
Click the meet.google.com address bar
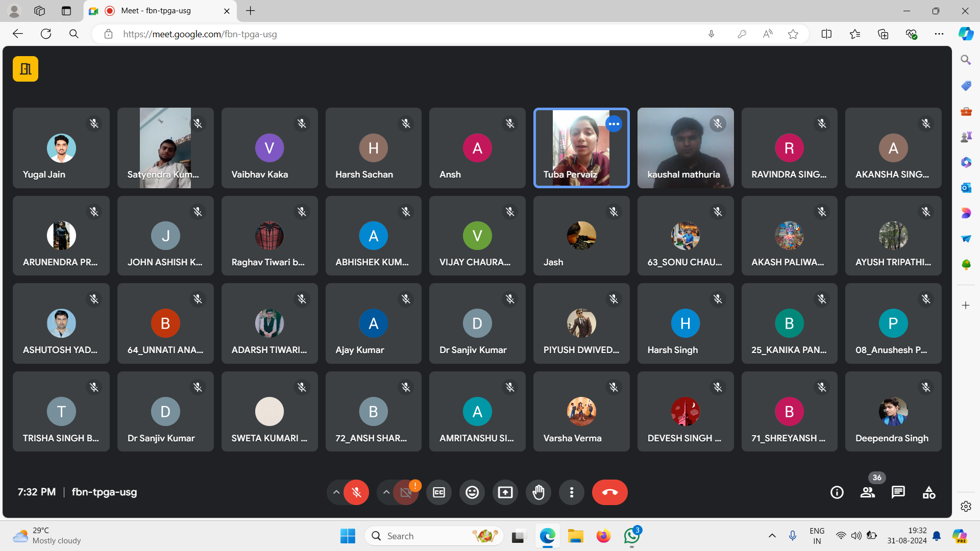click(357, 34)
